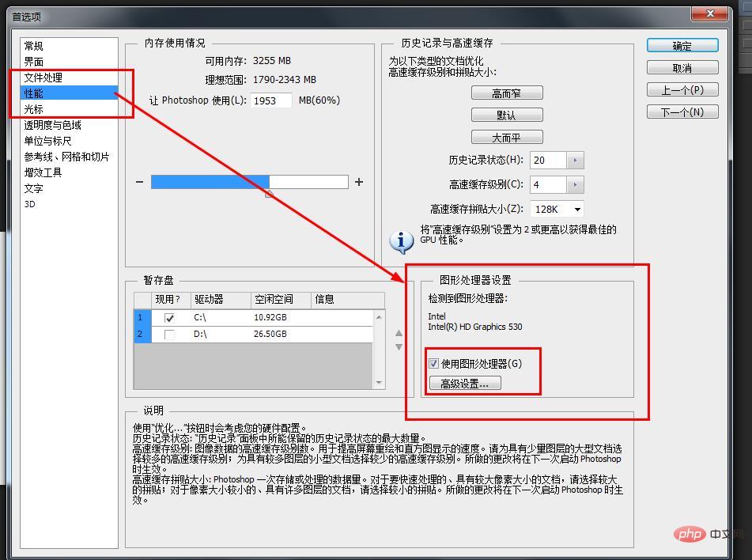Move scratch disk down with arrow
The height and width of the screenshot is (560, 752).
(399, 347)
